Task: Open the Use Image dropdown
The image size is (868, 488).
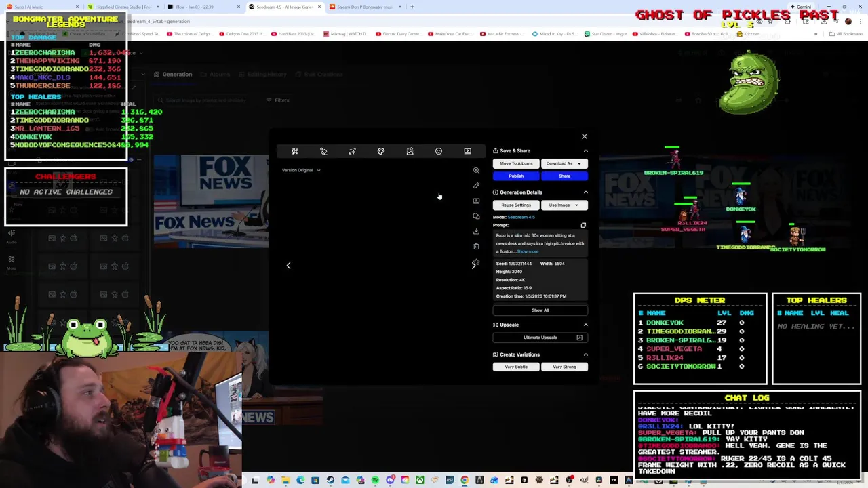Action: 564,205
